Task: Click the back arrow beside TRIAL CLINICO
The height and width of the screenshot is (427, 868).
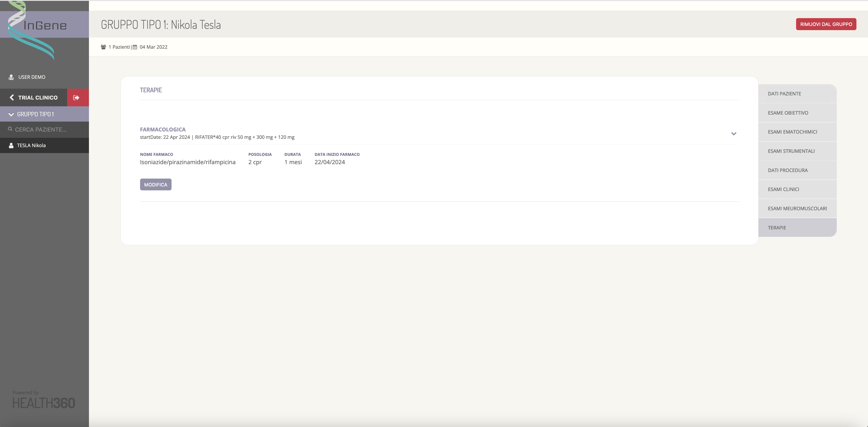Action: pyautogui.click(x=12, y=97)
